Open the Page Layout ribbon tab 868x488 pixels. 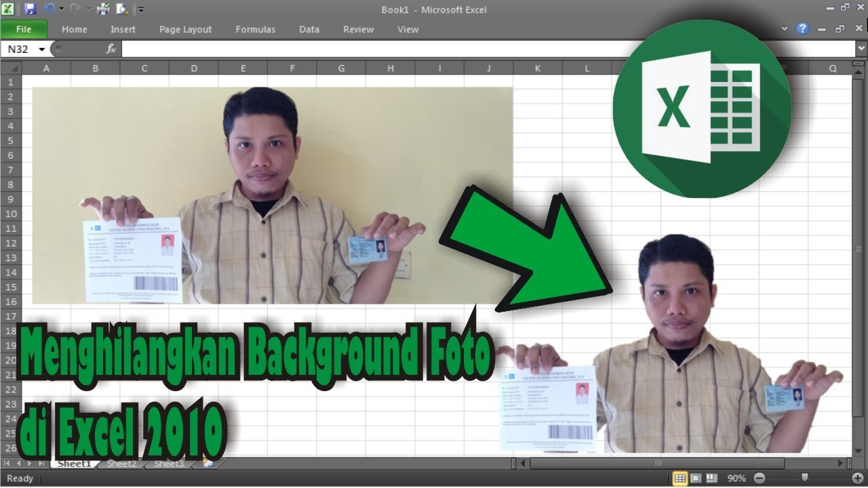(x=186, y=29)
